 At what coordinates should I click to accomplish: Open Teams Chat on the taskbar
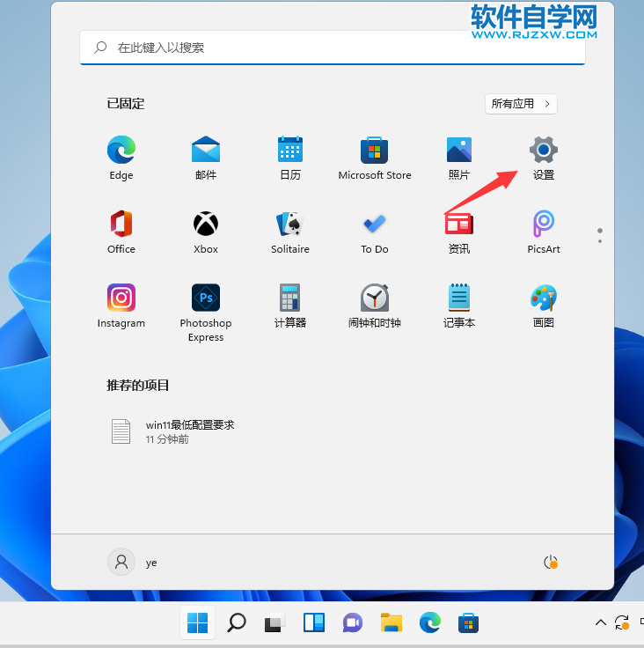click(x=353, y=622)
